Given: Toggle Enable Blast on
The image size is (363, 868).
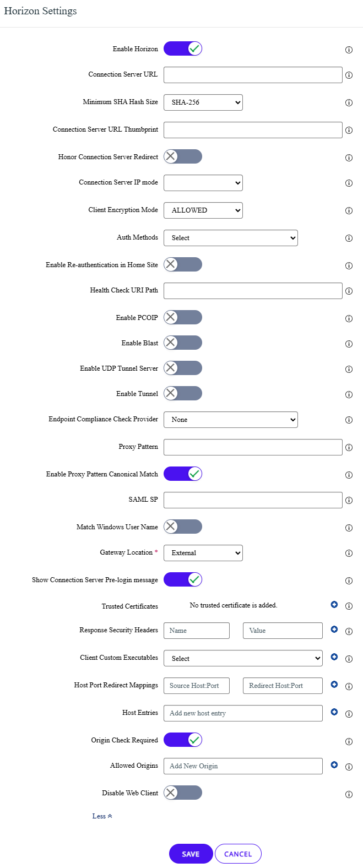Looking at the screenshot, I should [183, 343].
